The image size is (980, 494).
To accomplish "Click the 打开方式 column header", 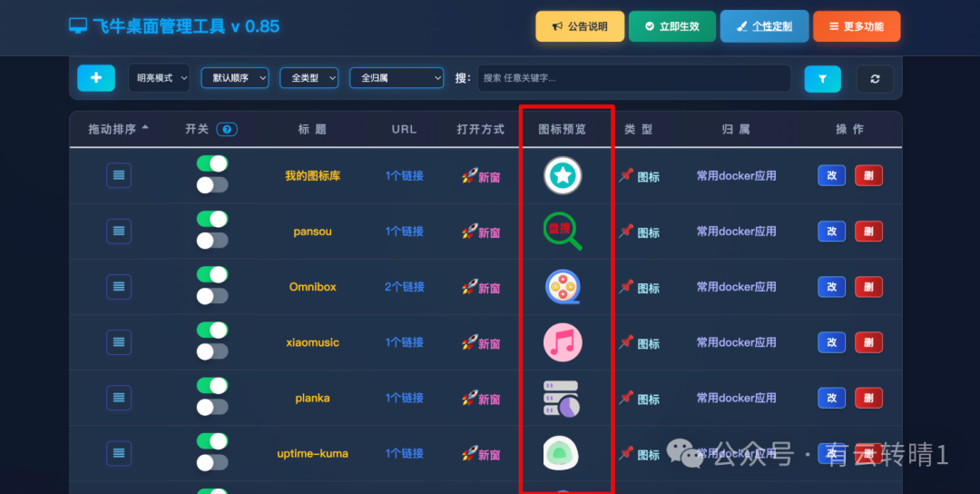I will pyautogui.click(x=480, y=130).
